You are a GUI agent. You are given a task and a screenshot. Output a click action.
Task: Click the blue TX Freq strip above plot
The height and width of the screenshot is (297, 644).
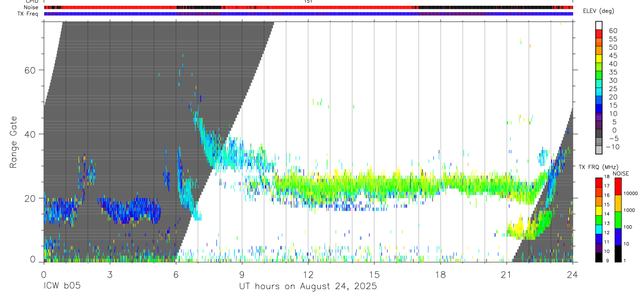click(308, 14)
